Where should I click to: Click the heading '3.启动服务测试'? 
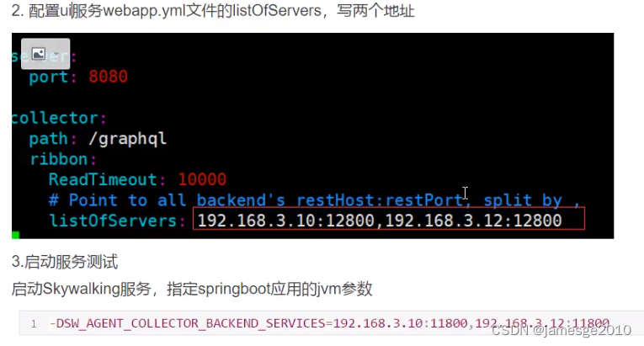point(65,261)
